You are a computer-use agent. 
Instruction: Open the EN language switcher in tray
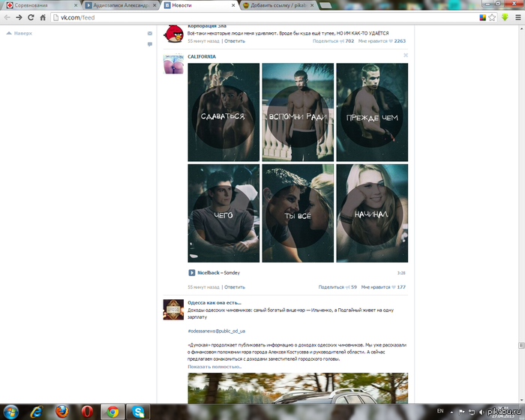[x=440, y=411]
